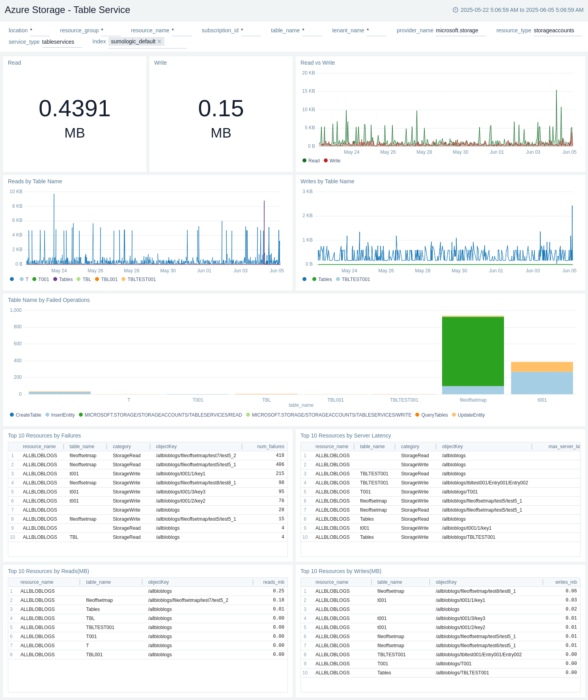This screenshot has width=588, height=700.
Task: Open the Read single-value panel title
Action: click(x=15, y=63)
